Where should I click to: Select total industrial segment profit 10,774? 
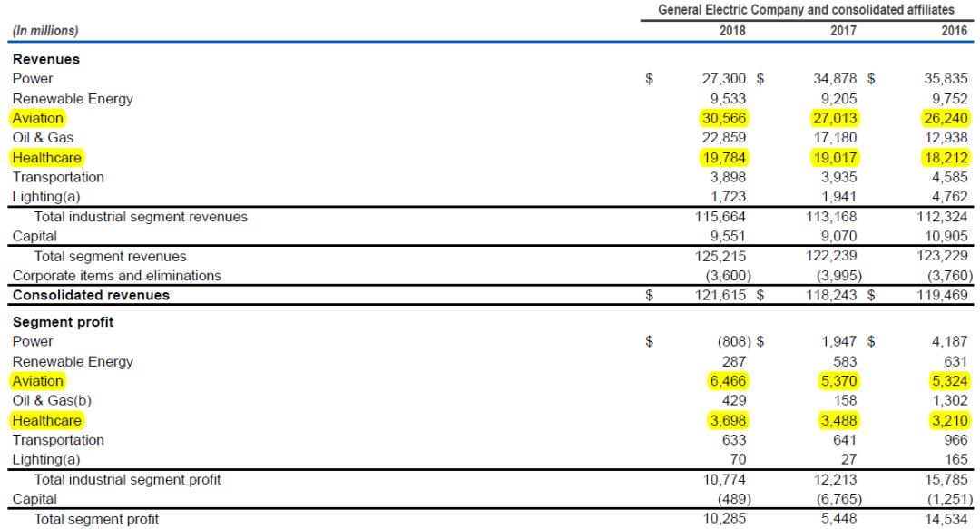pos(724,480)
